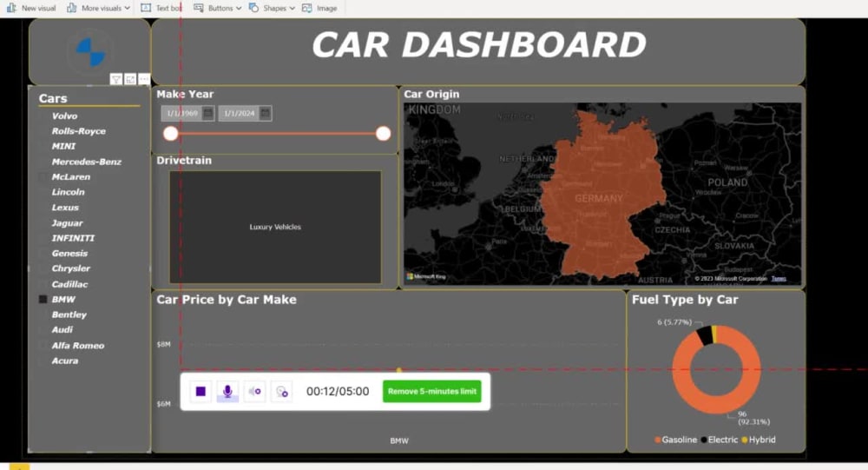The height and width of the screenshot is (470, 868).
Task: Click the filter icon on the logo visual
Action: pyautogui.click(x=115, y=79)
